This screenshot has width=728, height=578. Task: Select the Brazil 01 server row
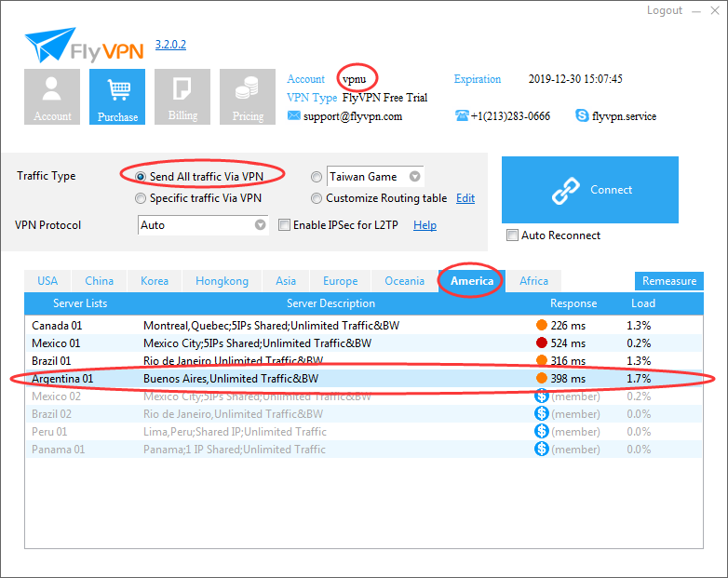(364, 361)
